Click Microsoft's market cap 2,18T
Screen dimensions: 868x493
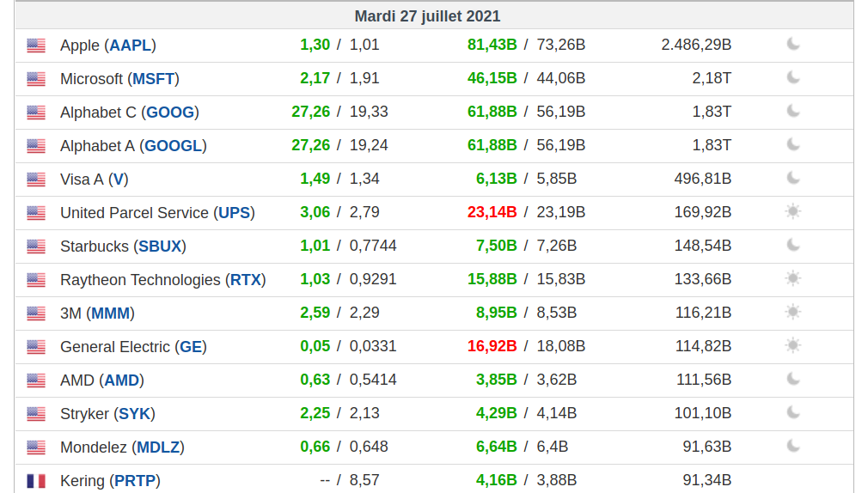[712, 78]
